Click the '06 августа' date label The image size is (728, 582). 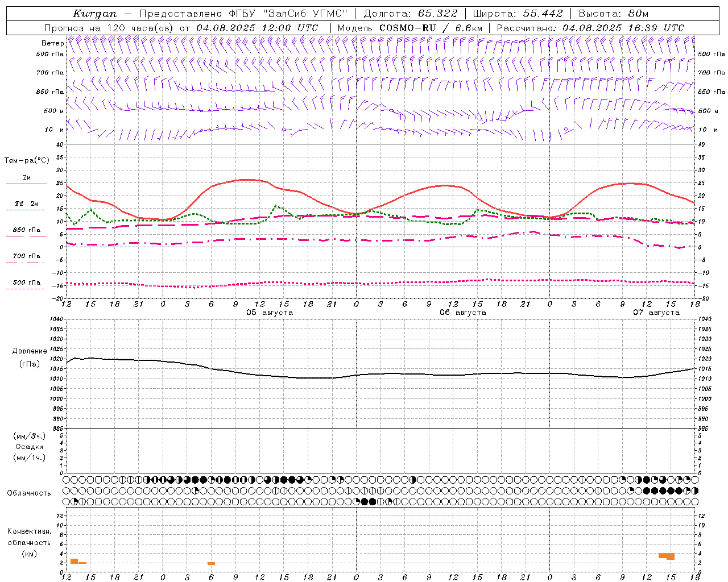click(463, 313)
